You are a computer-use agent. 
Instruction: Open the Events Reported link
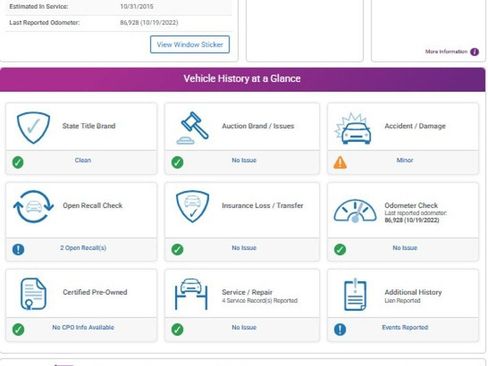point(405,327)
